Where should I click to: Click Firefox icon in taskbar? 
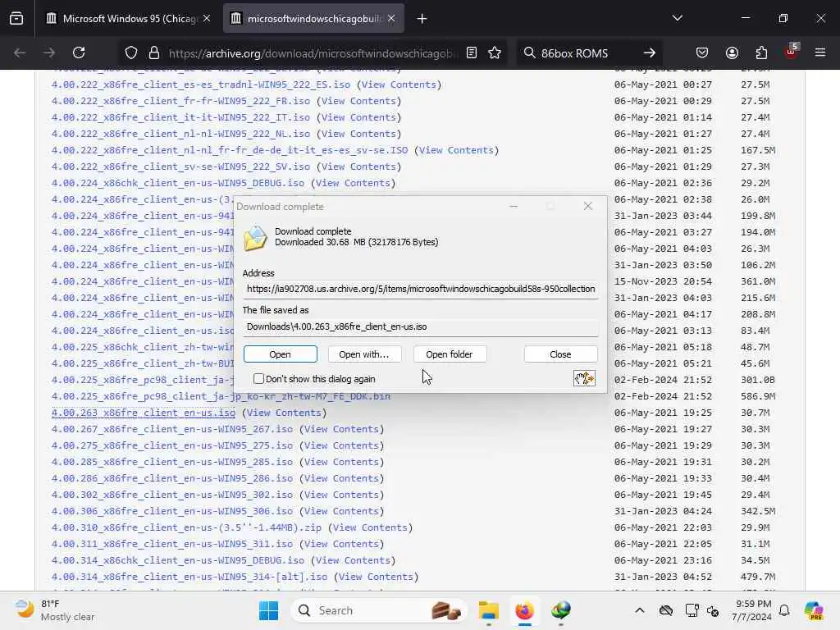[524, 610]
